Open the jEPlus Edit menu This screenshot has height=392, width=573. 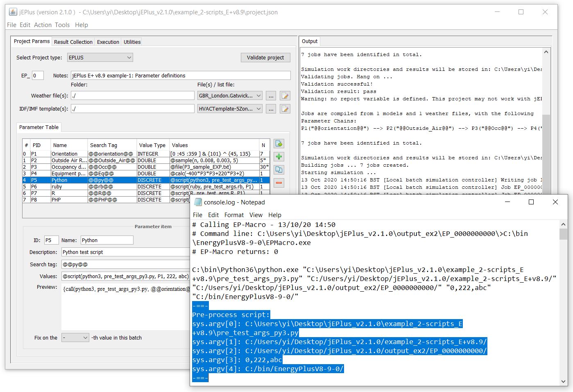click(25, 25)
